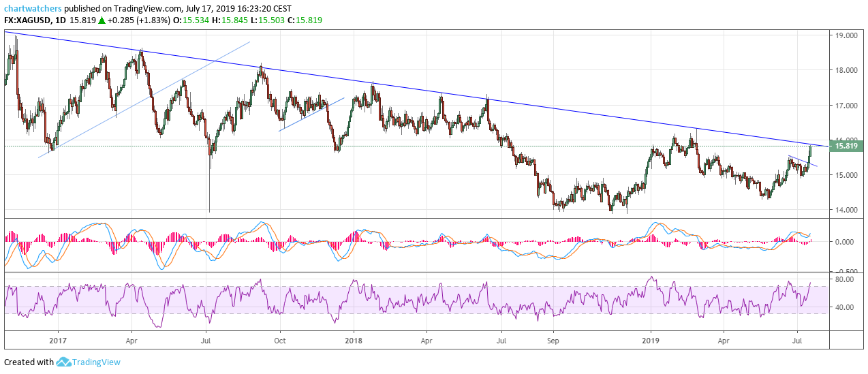The height and width of the screenshot is (374, 868).
Task: Click the 1D timeframe label
Action: pyautogui.click(x=61, y=20)
